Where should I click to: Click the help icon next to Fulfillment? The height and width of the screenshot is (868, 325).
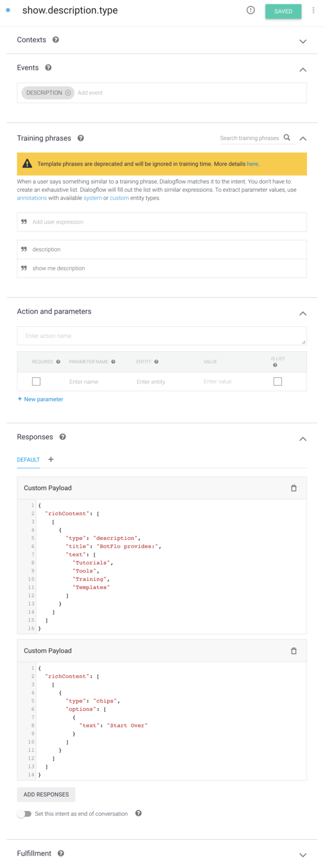(x=61, y=853)
